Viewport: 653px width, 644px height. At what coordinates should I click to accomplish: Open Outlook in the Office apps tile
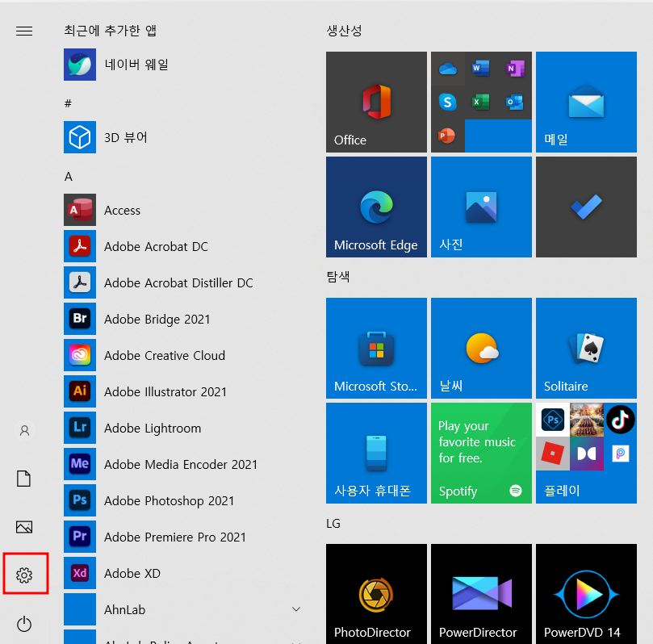click(515, 102)
